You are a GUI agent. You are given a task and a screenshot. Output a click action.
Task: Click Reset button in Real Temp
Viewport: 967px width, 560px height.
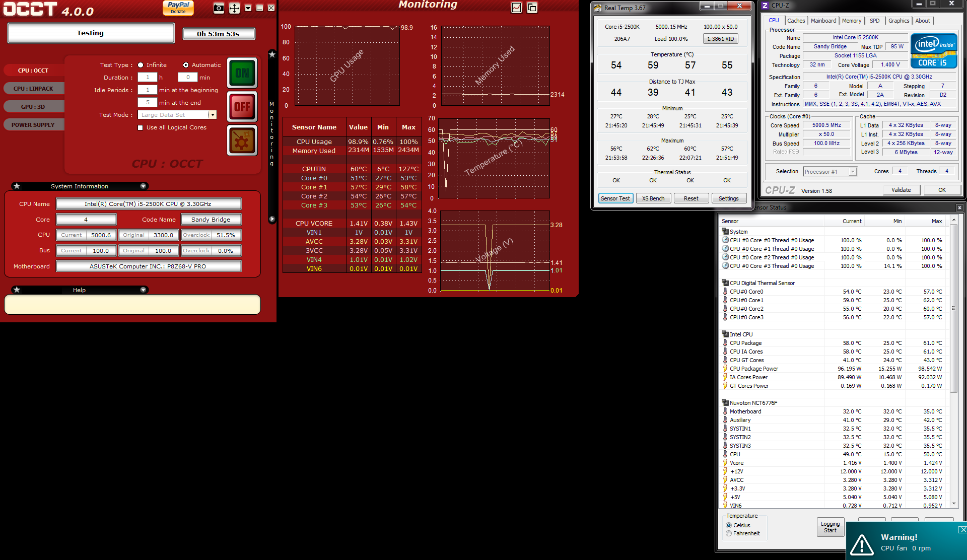tap(691, 198)
